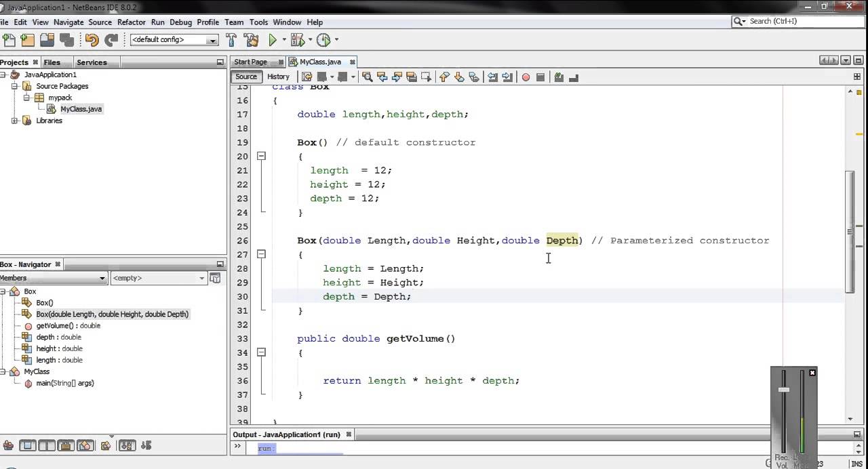Expand the Libraries node
Image resolution: width=868 pixels, height=469 pixels.
pos(14,121)
